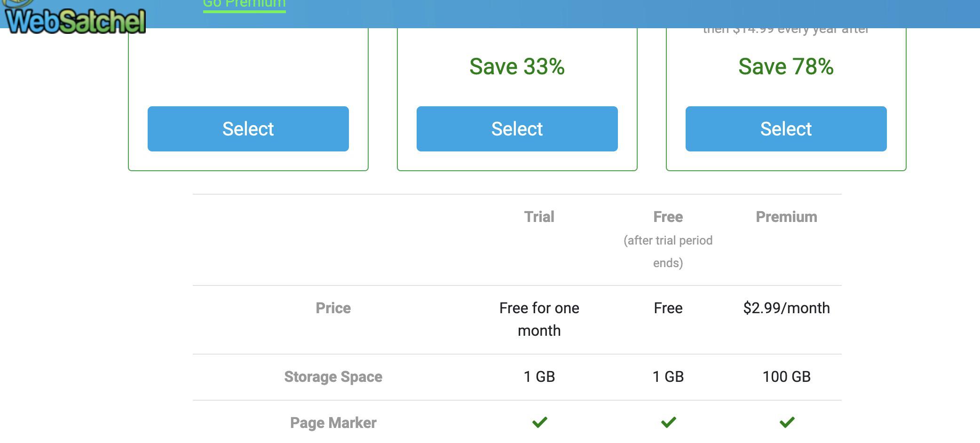This screenshot has width=980, height=443.
Task: Click the Page Marker checkmark under Premium
Action: (787, 422)
